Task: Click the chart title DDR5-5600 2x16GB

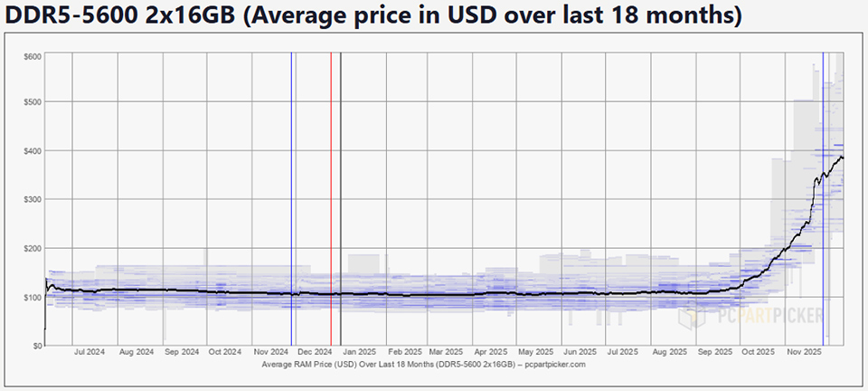Action: click(373, 17)
